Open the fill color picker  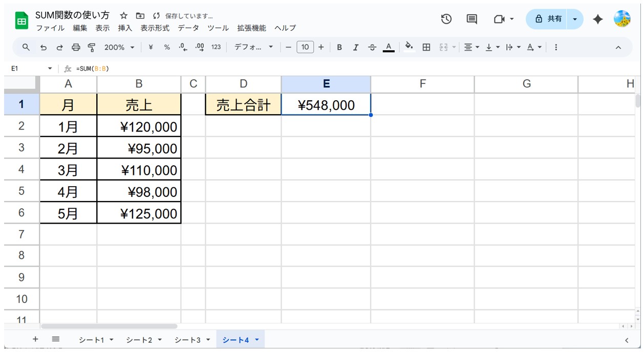pyautogui.click(x=409, y=47)
